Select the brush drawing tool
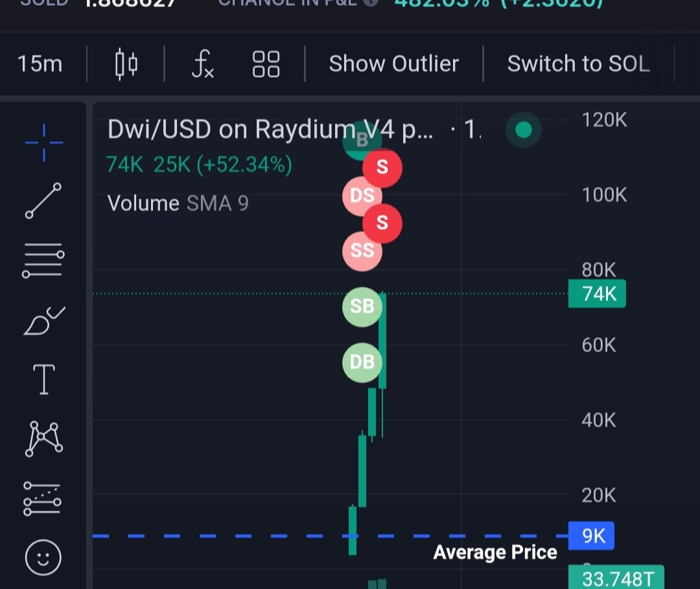 (x=44, y=320)
